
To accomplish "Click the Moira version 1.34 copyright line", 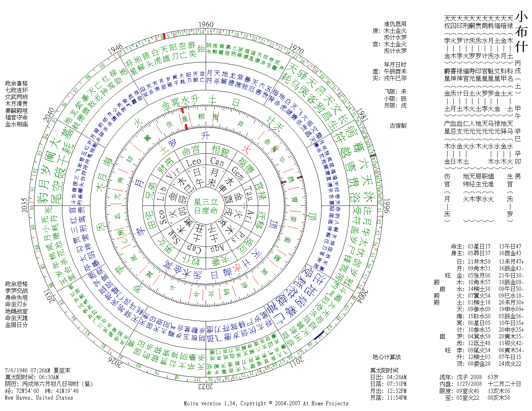I will click(x=266, y=403).
